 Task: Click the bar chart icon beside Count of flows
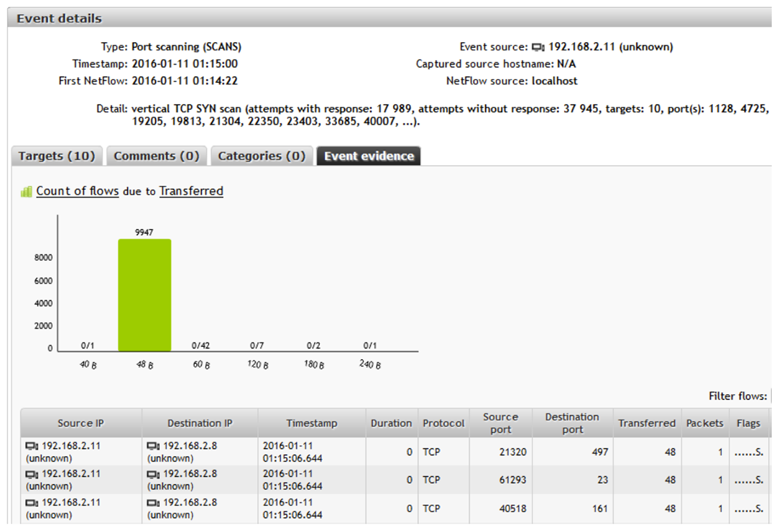[27, 192]
